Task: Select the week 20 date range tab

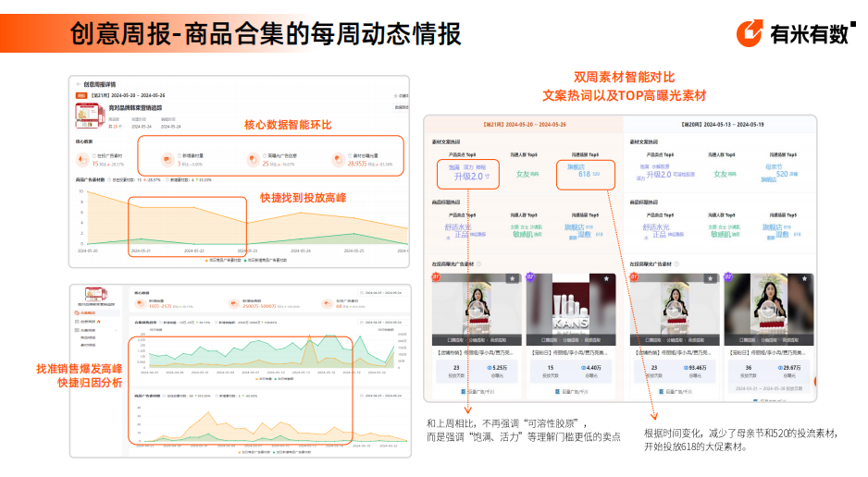Action: (x=722, y=125)
